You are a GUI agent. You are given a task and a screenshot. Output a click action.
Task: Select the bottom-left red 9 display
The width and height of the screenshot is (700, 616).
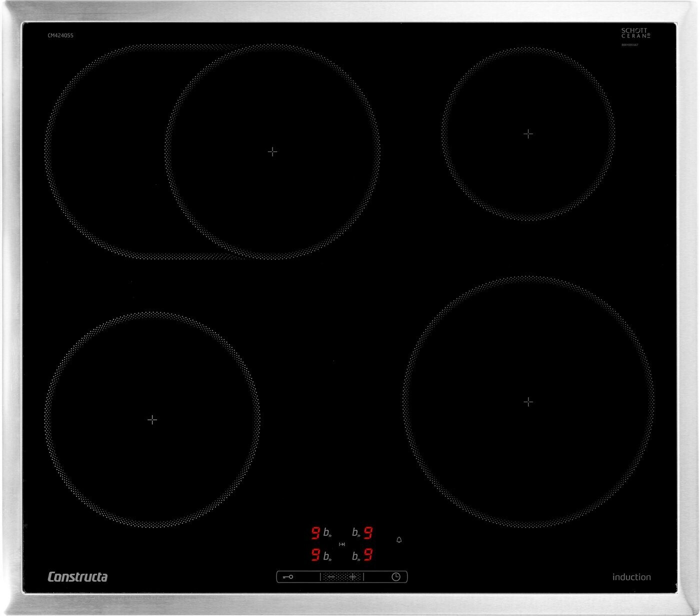[x=315, y=555]
